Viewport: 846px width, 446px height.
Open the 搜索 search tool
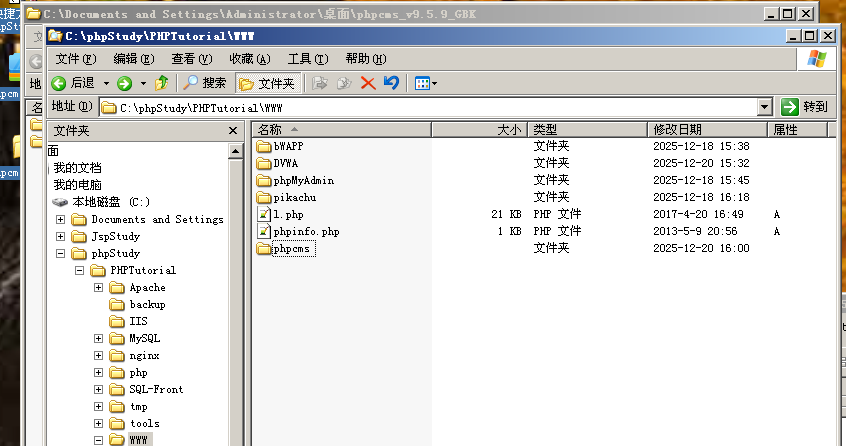204,83
